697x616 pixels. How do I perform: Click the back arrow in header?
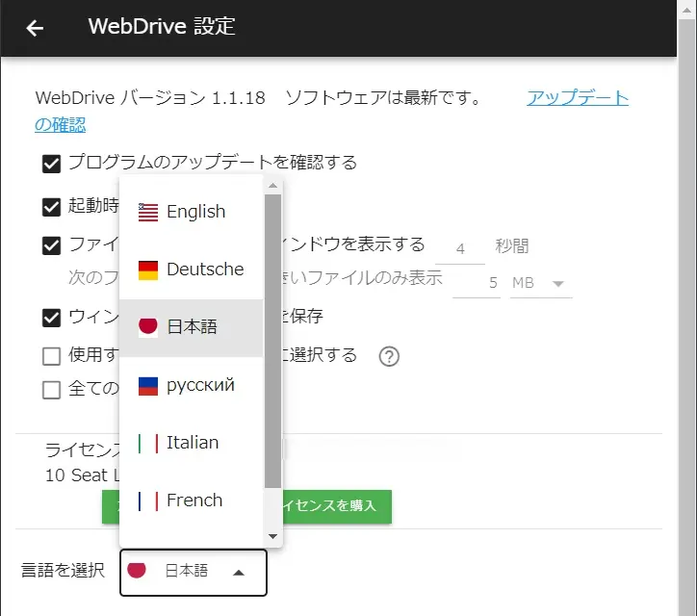[x=35, y=28]
